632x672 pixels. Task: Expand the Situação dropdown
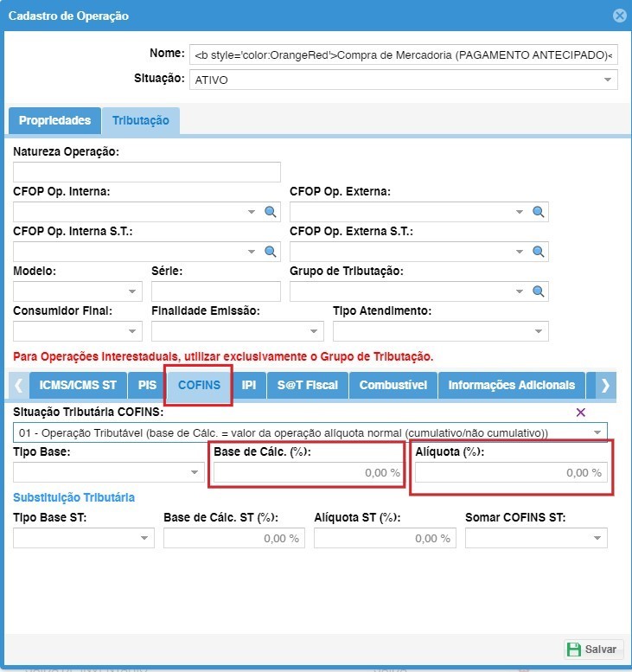pyautogui.click(x=606, y=80)
